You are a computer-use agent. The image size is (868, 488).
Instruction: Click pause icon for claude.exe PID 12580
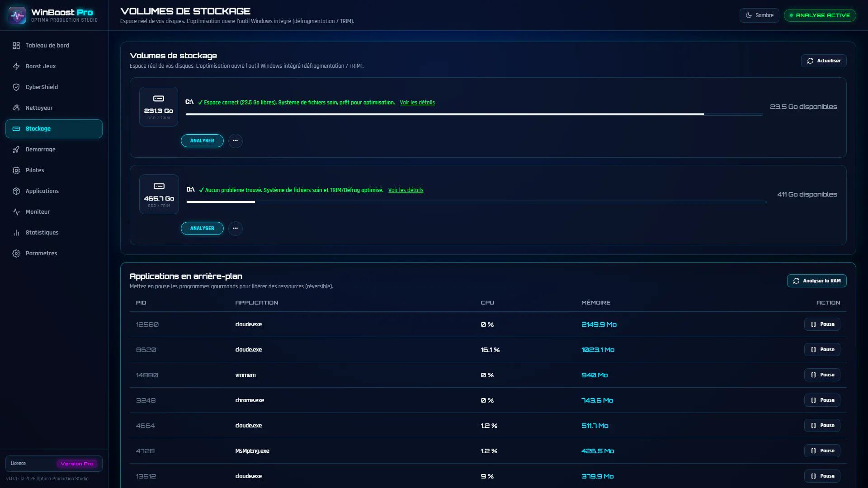click(x=813, y=324)
